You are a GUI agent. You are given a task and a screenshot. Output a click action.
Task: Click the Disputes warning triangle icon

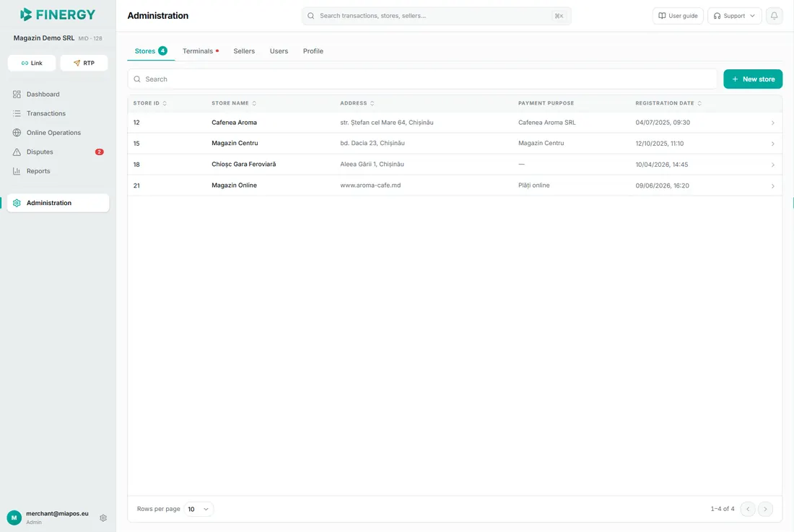click(17, 152)
